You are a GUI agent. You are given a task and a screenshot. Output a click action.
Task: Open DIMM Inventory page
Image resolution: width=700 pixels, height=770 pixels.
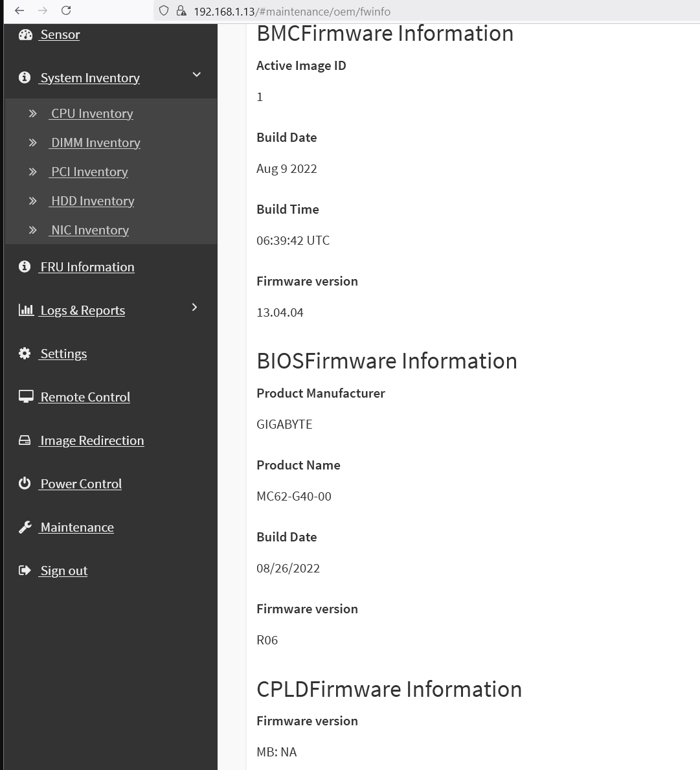click(95, 142)
